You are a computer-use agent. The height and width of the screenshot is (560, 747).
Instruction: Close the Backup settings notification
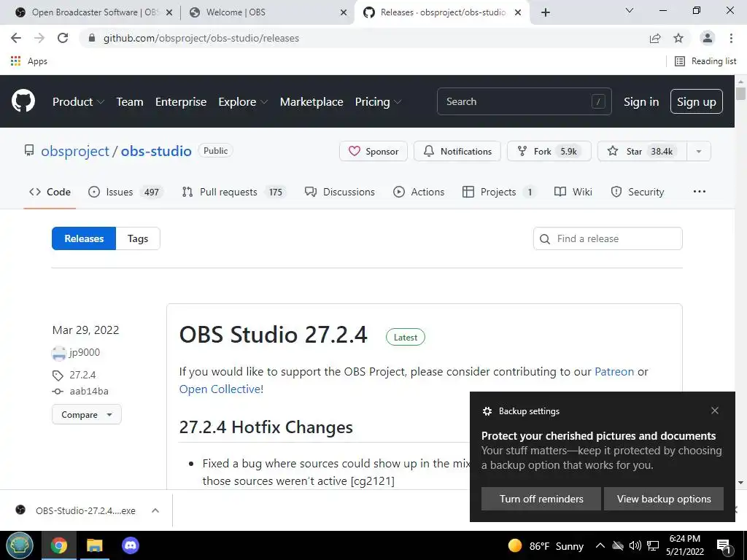pyautogui.click(x=715, y=411)
